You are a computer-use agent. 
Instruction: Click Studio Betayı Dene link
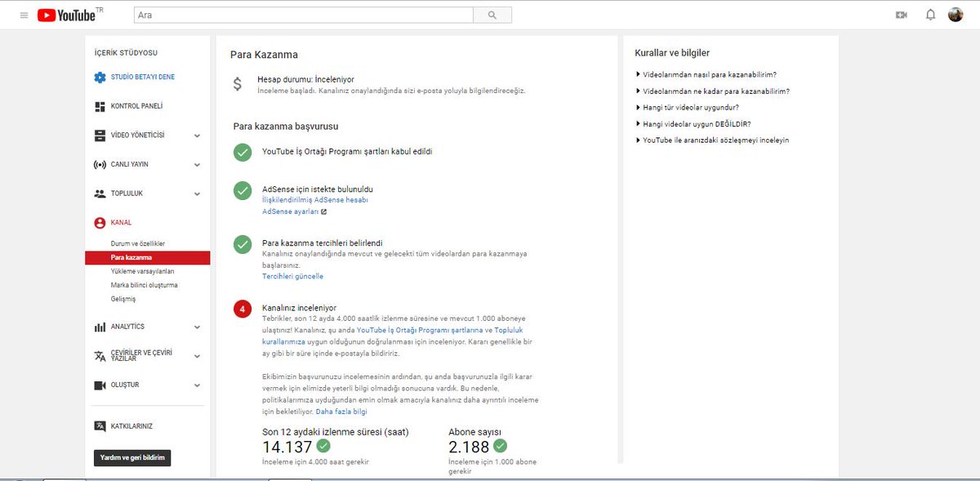click(143, 78)
